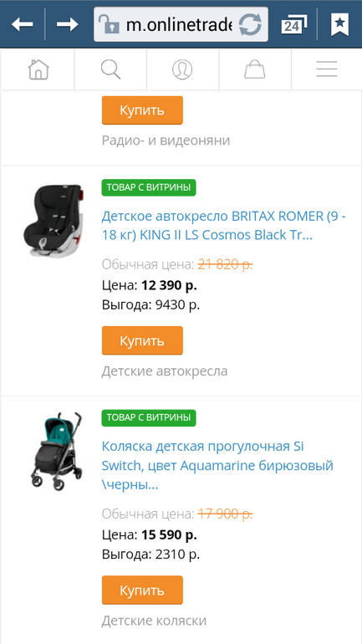Image resolution: width=362 pixels, height=644 pixels.
Task: Open the Детские автокресла category link
Action: (x=165, y=371)
